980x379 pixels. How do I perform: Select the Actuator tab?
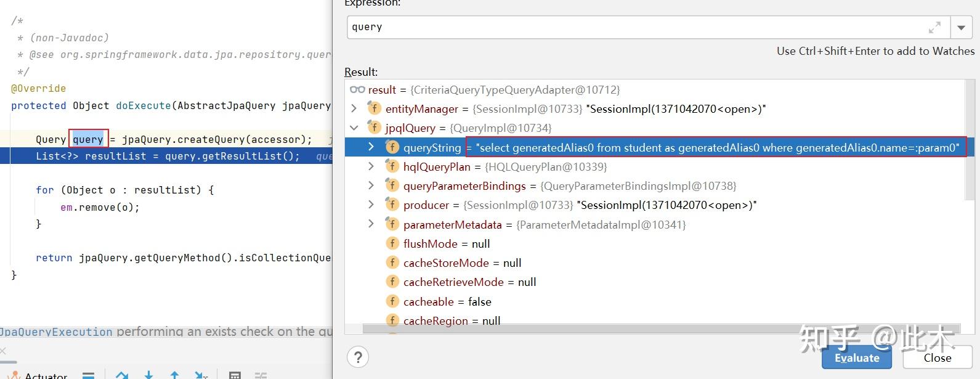pos(38,375)
